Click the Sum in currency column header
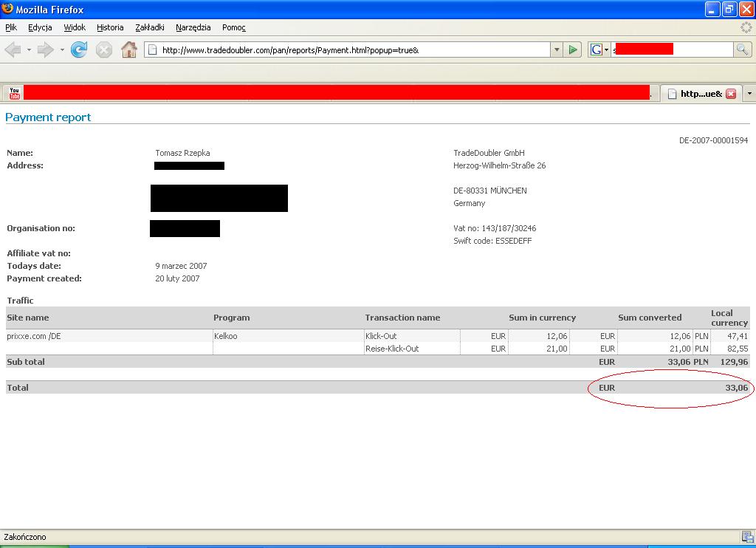756x548 pixels. [x=543, y=318]
